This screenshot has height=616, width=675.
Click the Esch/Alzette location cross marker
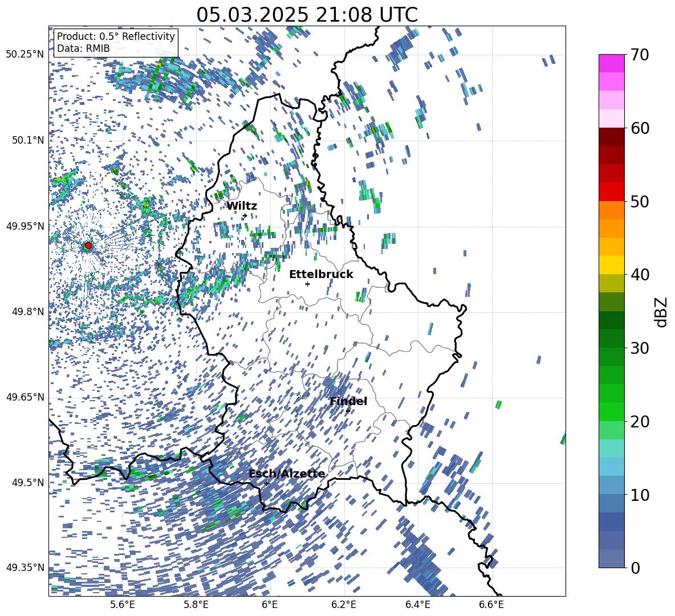coord(266,483)
